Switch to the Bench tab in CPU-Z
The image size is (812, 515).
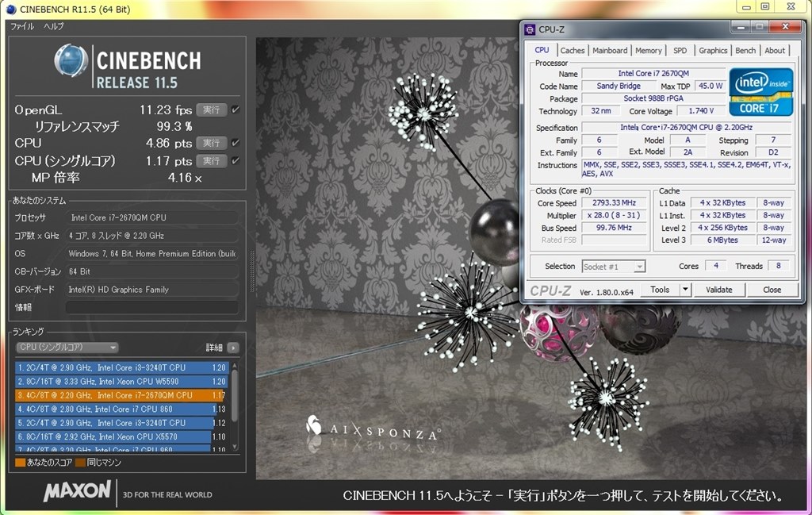(745, 50)
